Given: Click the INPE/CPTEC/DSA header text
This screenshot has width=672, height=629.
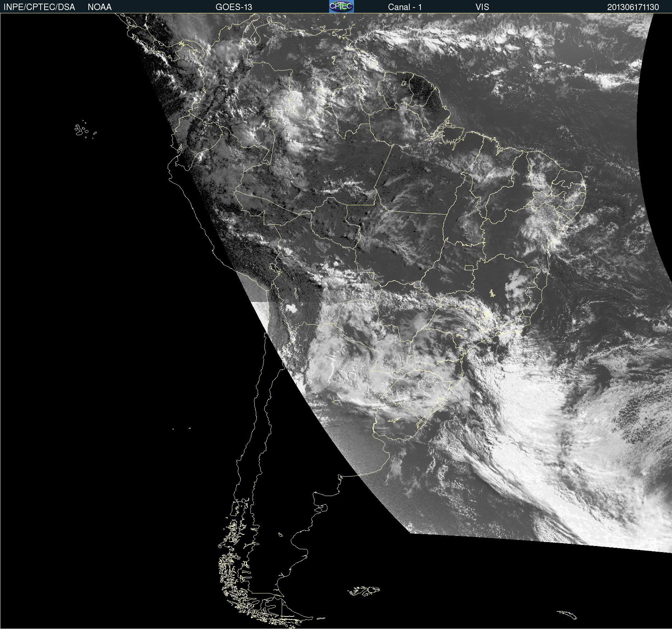Looking at the screenshot, I should (39, 7).
